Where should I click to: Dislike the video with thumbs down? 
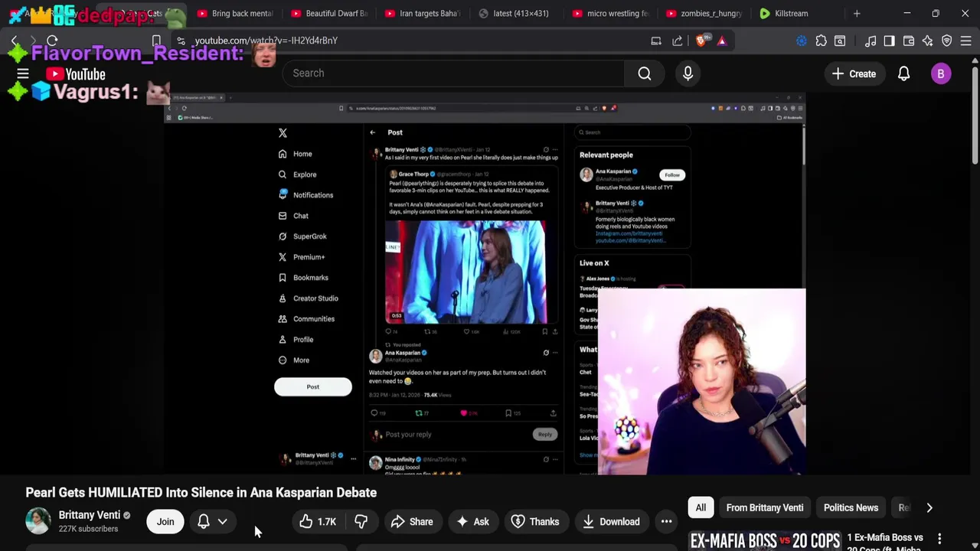pyautogui.click(x=361, y=522)
